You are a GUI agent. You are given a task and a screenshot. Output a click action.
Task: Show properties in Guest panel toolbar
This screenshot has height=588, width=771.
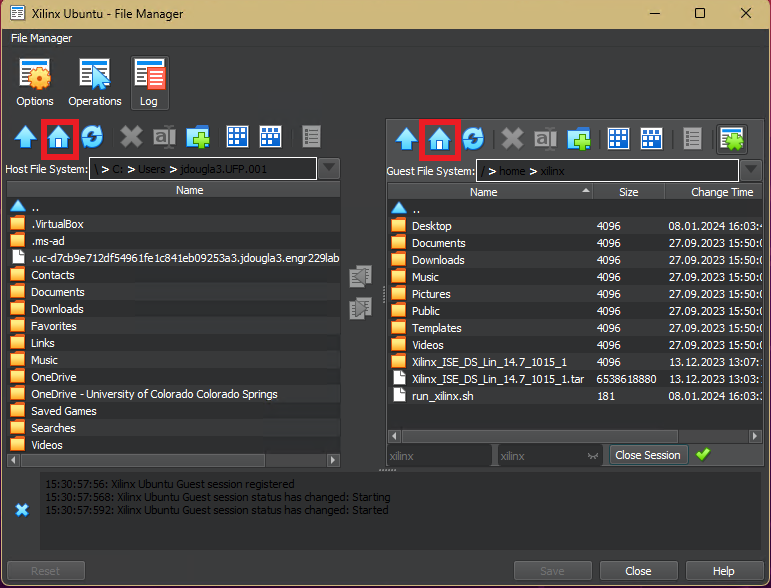[692, 139]
